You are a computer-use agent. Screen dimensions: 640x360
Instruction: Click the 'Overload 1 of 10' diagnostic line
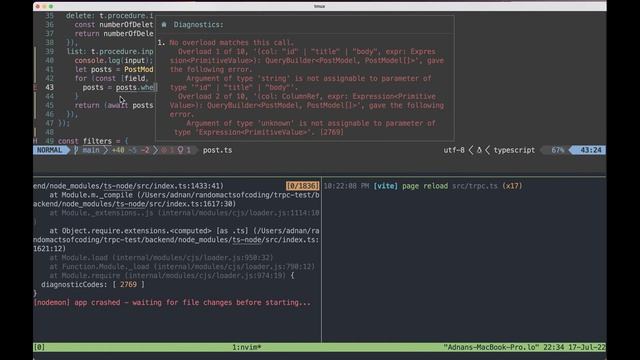pos(307,51)
